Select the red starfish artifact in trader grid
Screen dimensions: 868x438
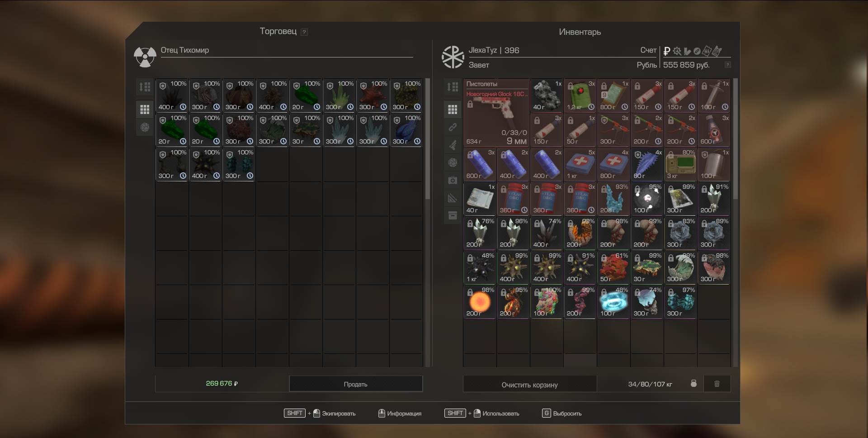(x=373, y=95)
